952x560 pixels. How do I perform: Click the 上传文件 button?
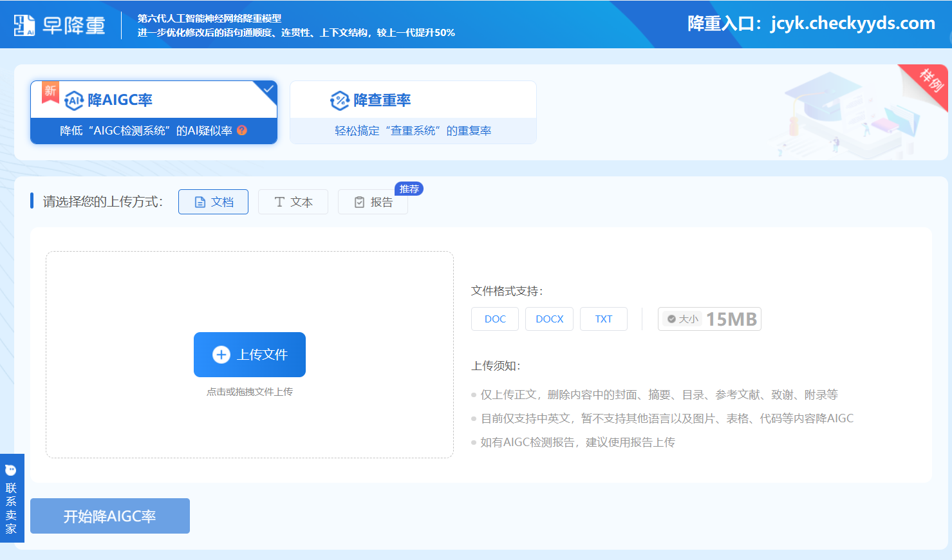point(250,355)
